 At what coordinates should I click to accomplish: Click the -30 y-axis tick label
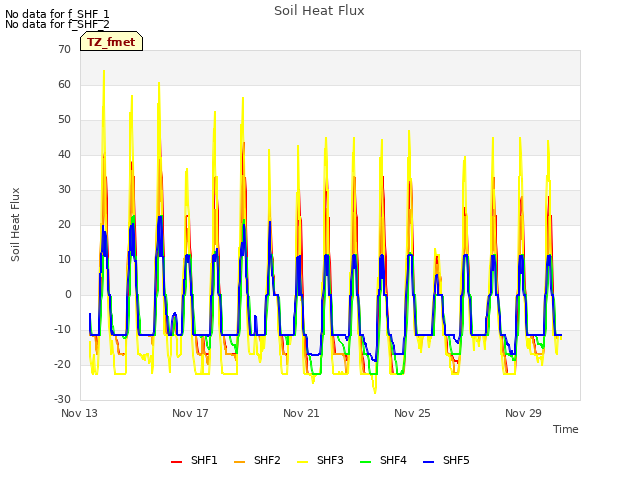(62, 399)
